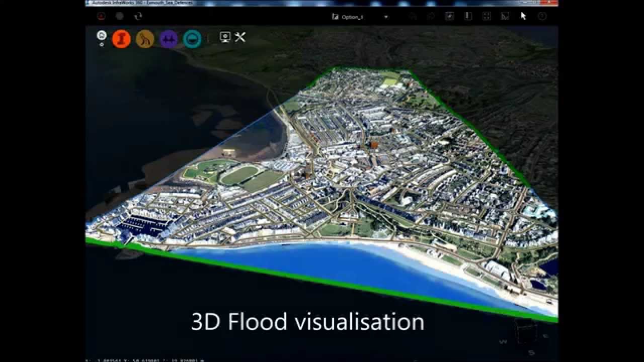Screen dimensions: 644x362
Task: Open the help circle icon
Action: [542, 17]
